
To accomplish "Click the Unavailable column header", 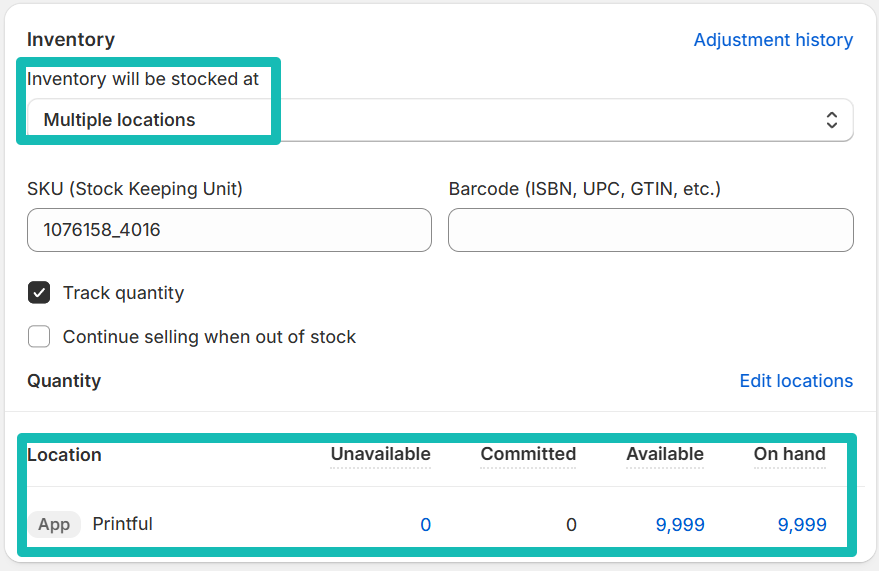I will (380, 454).
